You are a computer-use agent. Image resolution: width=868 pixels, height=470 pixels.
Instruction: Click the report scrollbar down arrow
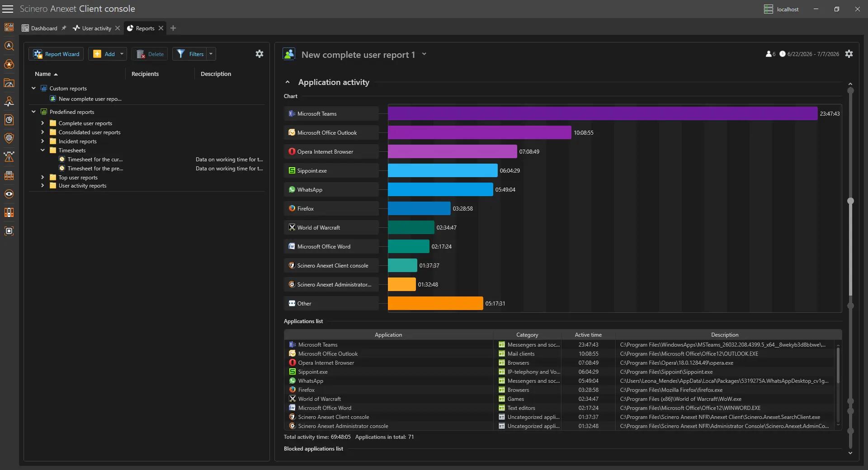850,453
